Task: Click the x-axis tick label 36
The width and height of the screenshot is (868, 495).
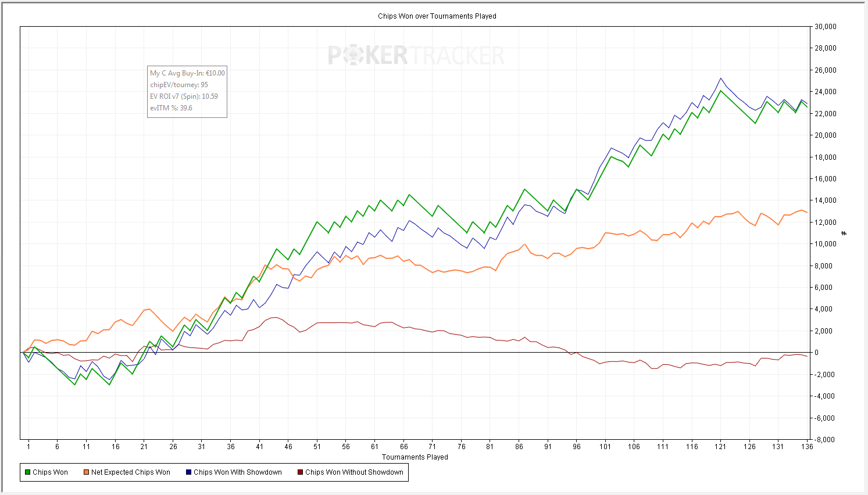Action: pos(231,447)
